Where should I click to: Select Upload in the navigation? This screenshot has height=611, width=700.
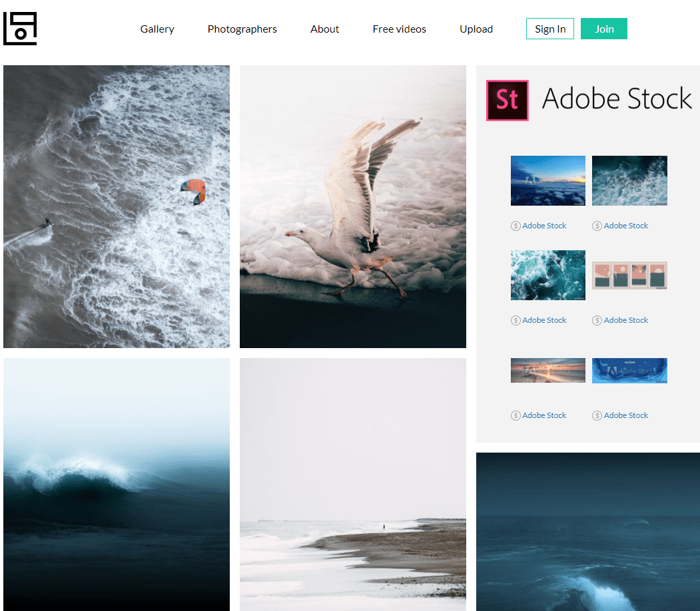(476, 29)
